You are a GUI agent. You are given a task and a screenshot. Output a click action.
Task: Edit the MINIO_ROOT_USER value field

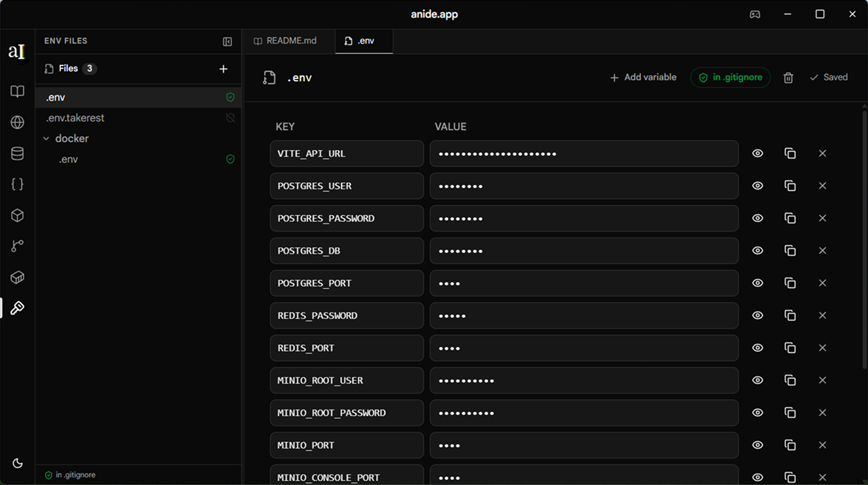(584, 380)
